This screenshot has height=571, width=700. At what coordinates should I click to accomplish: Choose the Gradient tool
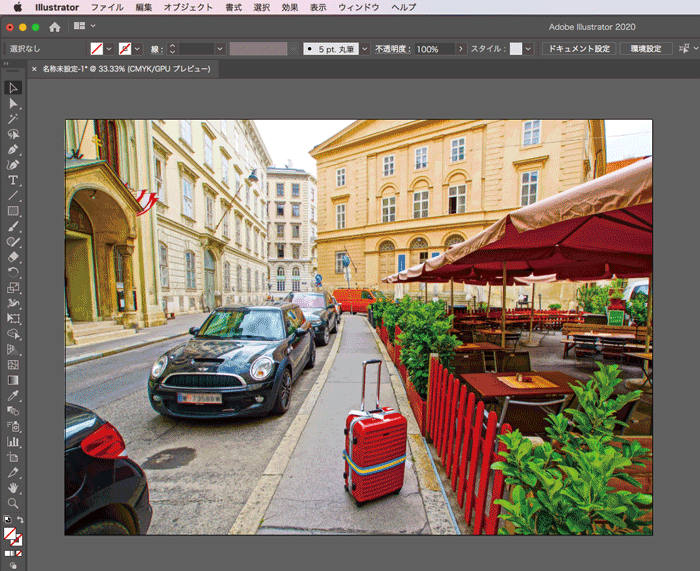[13, 380]
